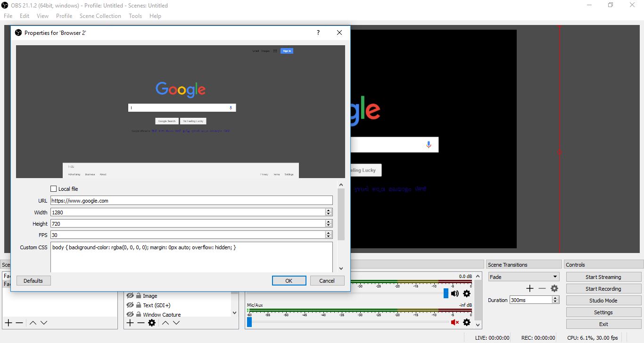
Task: Open the View menu
Action: pyautogui.click(x=42, y=16)
